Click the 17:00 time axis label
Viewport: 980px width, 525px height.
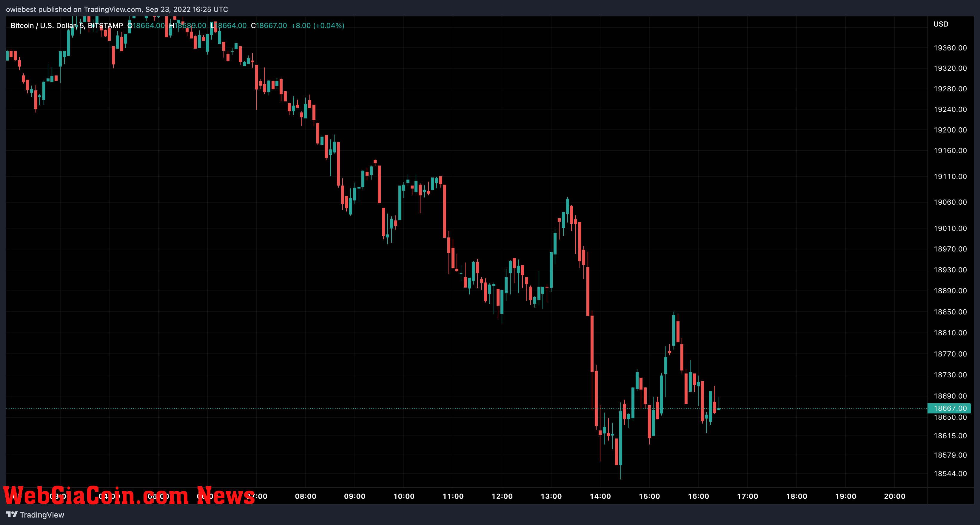pos(747,496)
